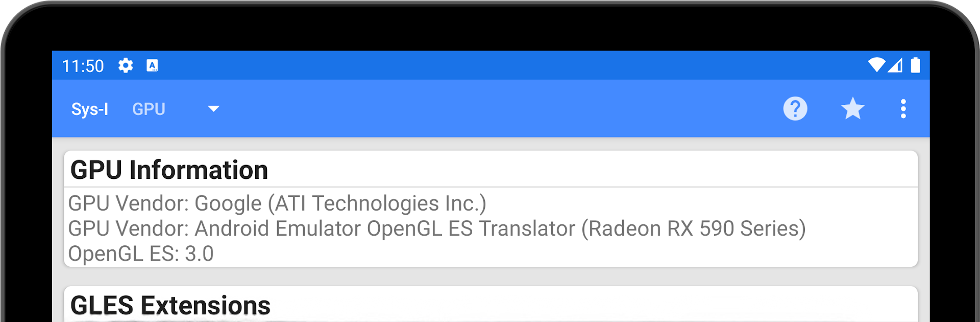Open the help question mark icon

(795, 109)
